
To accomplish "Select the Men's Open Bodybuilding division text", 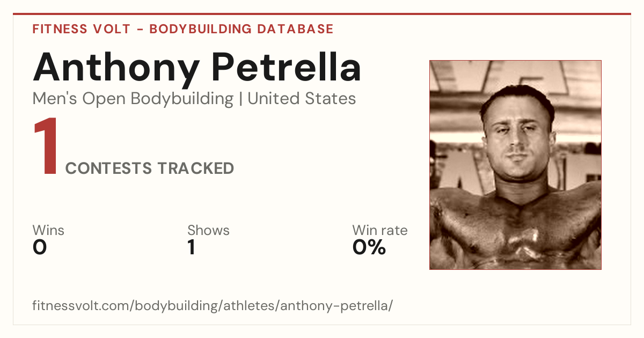I will (x=133, y=99).
